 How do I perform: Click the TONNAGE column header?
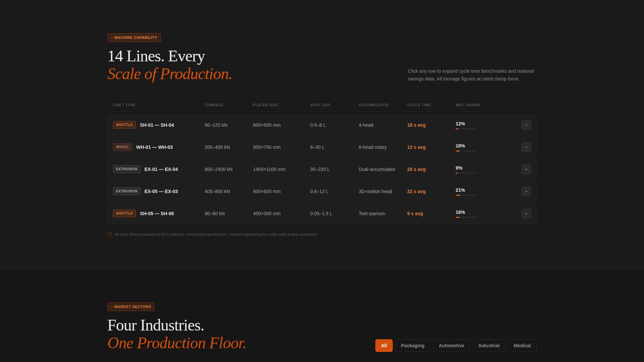click(214, 105)
